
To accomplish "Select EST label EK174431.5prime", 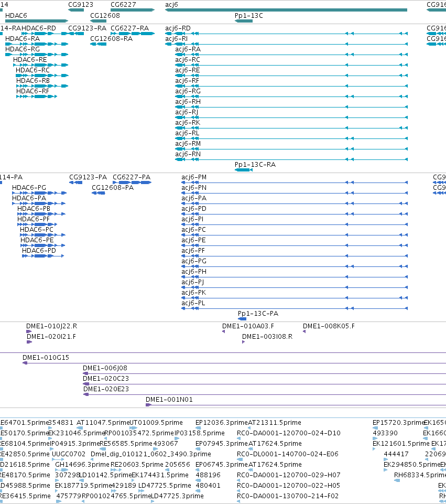I will point(160,475).
